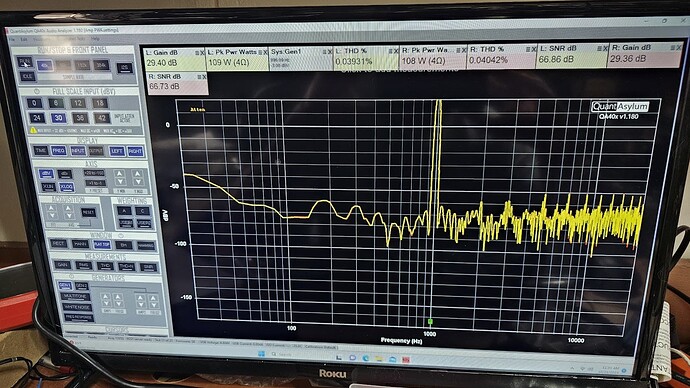The image size is (690, 388).
Task: Close the R: Pk Pwr Watts measurement tile
Action: (x=464, y=50)
